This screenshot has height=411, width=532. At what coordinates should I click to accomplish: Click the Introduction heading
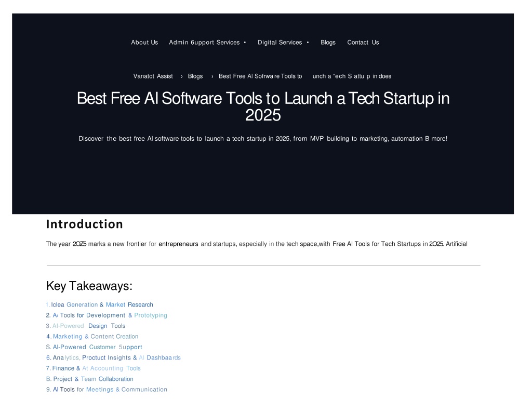[85, 224]
